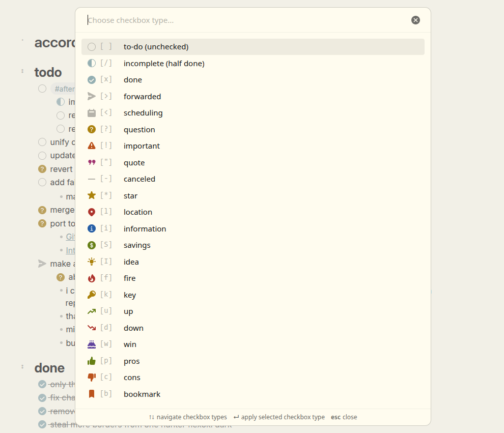Screen dimensions: 504x433
Task: Choose the scheduling checkbox type
Action: coord(253,113)
